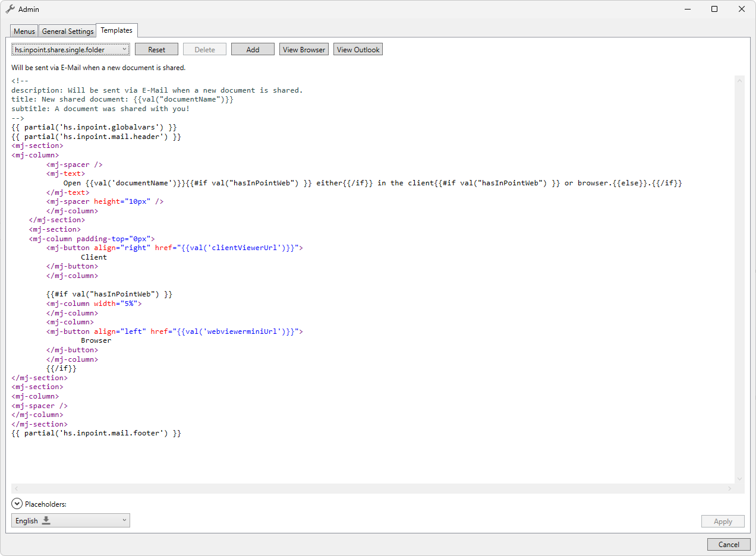Expand the Placeholders section chevron
Screen dimensions: 756x556
(17, 504)
